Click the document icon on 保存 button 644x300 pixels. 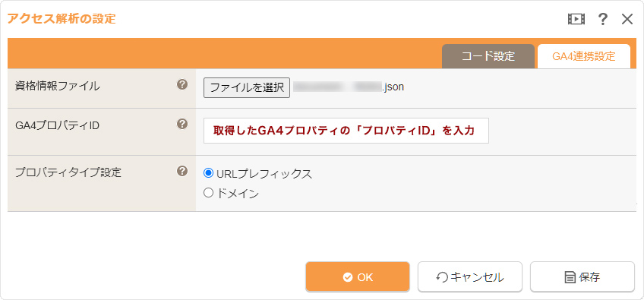point(570,278)
